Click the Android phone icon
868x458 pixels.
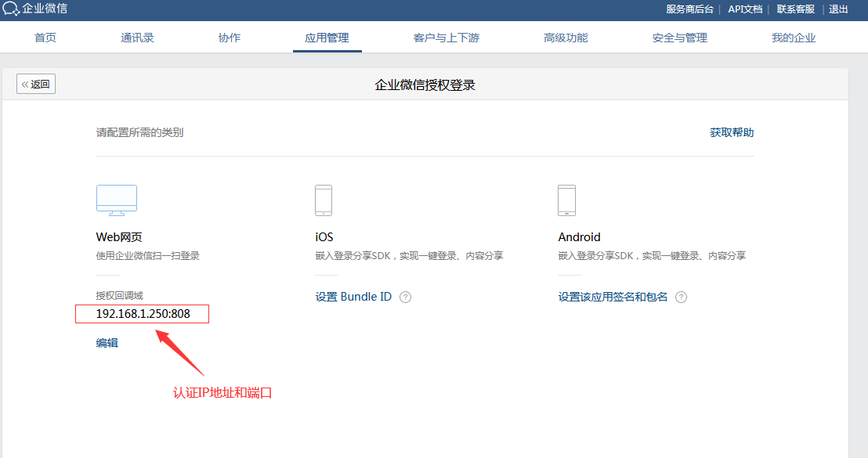[567, 200]
